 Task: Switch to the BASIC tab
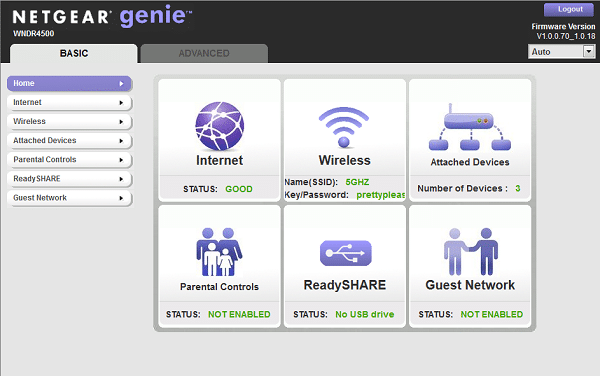[74, 54]
